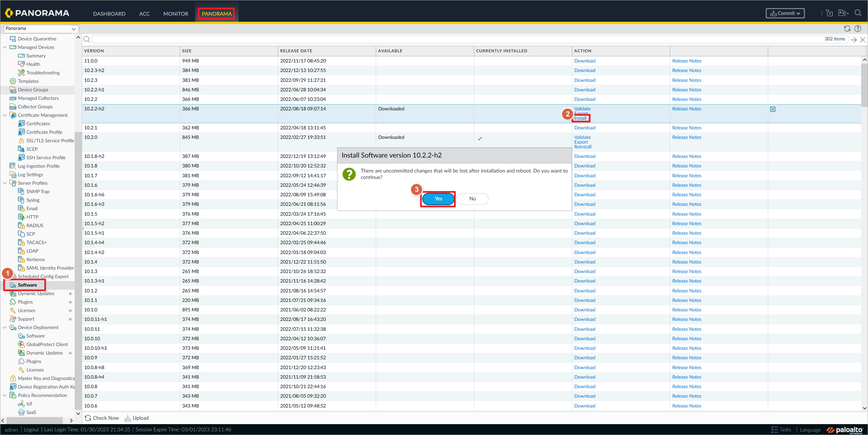Click the Panorama logo in header
This screenshot has width=868, height=435.
tap(37, 13)
